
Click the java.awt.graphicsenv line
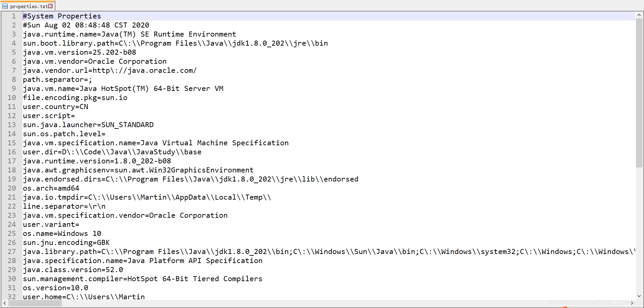138,170
